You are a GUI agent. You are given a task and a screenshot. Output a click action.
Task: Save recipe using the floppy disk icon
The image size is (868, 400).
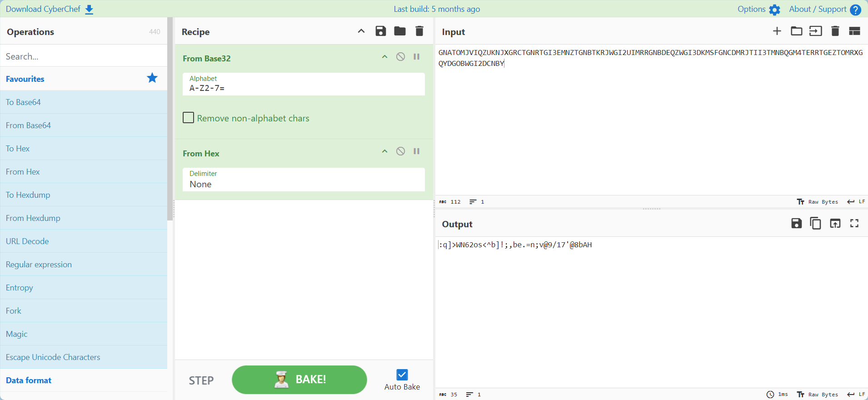tap(381, 31)
